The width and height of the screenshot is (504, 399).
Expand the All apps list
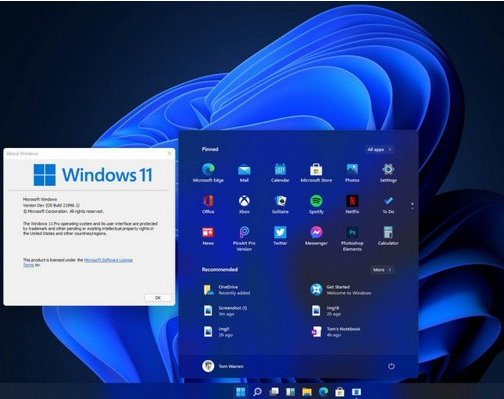click(380, 150)
